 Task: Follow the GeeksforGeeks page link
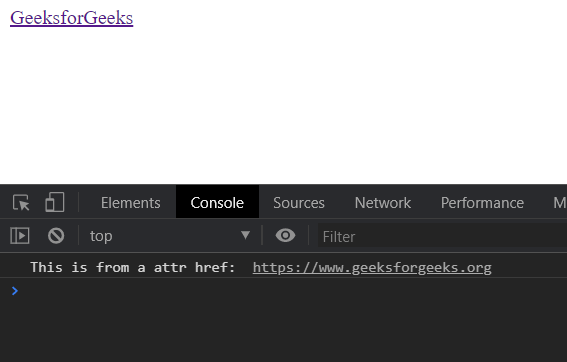click(72, 17)
